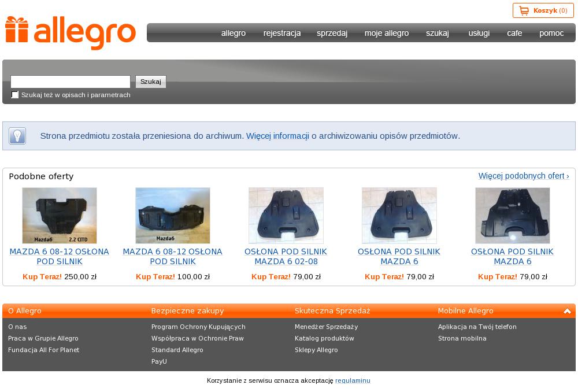This screenshot has height=392, width=578.
Task: Open Katalog produktów footer link
Action: 324,338
